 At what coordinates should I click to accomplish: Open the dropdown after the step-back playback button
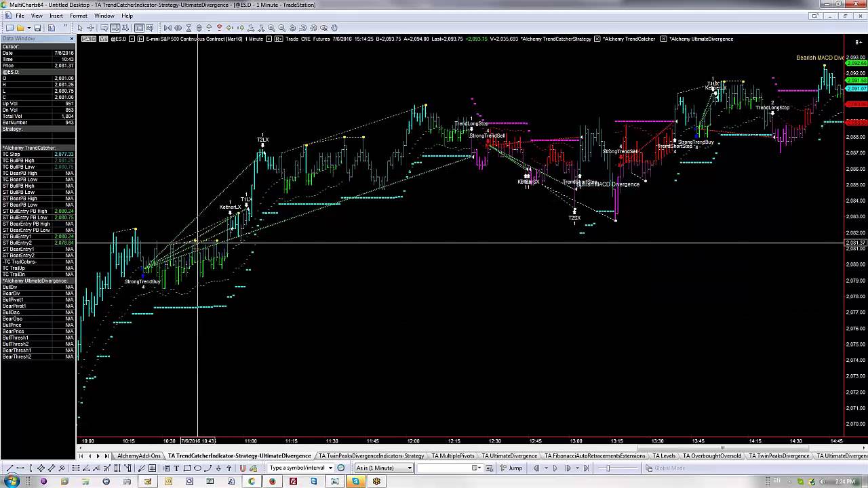pos(546,468)
